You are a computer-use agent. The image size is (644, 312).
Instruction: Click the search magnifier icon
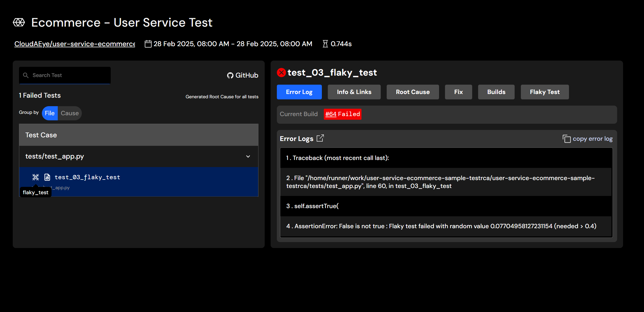pyautogui.click(x=26, y=75)
